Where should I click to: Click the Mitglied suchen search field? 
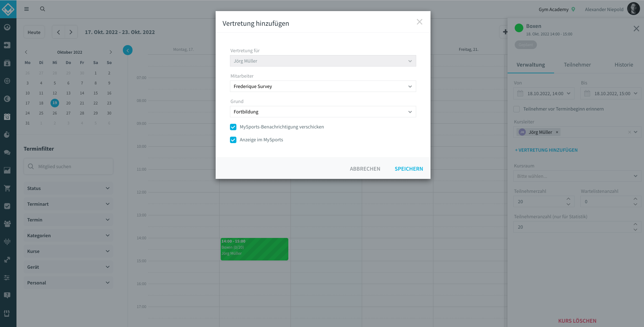click(68, 166)
